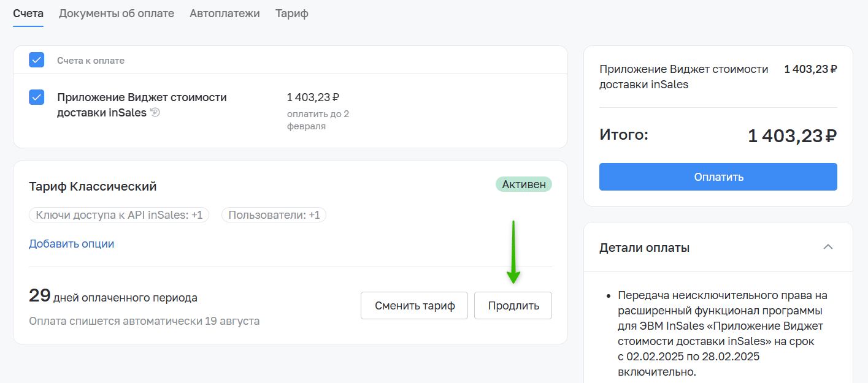Click the blue Оплатить button
The width and height of the screenshot is (868, 383).
click(x=718, y=176)
